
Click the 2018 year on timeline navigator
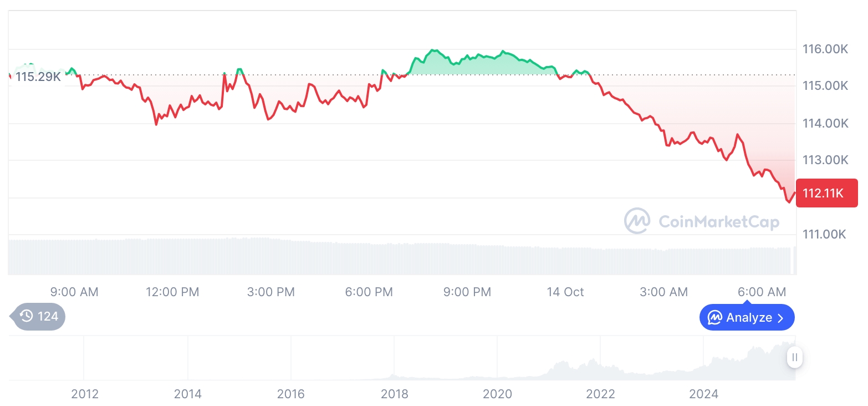pyautogui.click(x=394, y=394)
